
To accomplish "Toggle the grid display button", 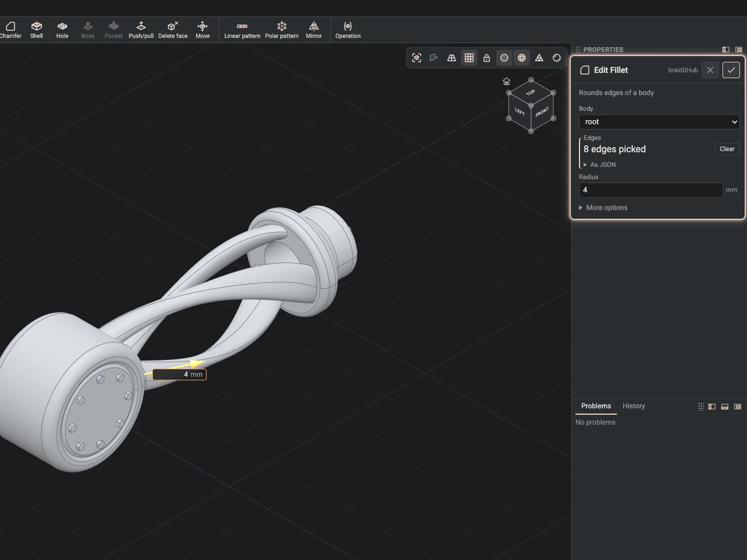I will click(469, 58).
